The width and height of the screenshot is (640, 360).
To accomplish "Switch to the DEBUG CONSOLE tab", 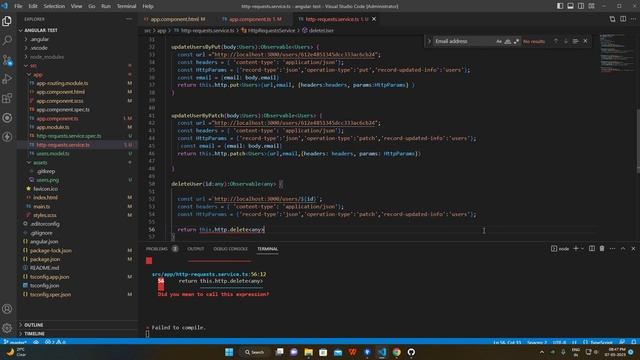I will point(230,249).
